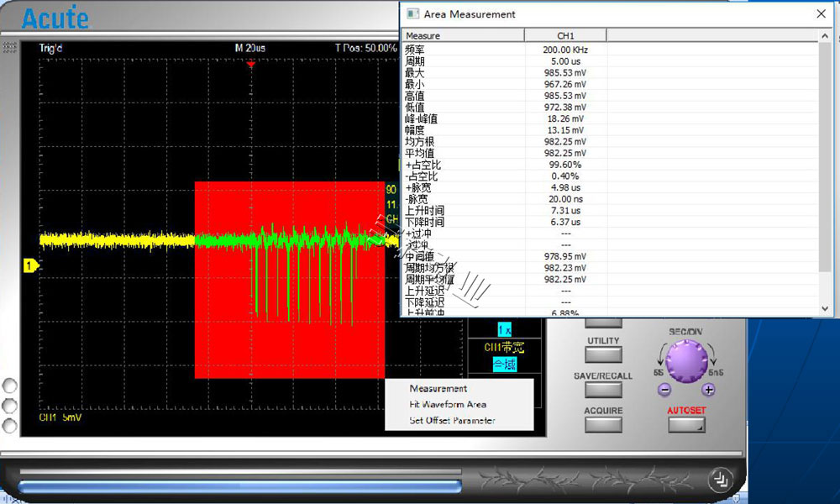840x504 pixels.
Task: Click the yellow channel 1 ground marker
Action: (30, 265)
